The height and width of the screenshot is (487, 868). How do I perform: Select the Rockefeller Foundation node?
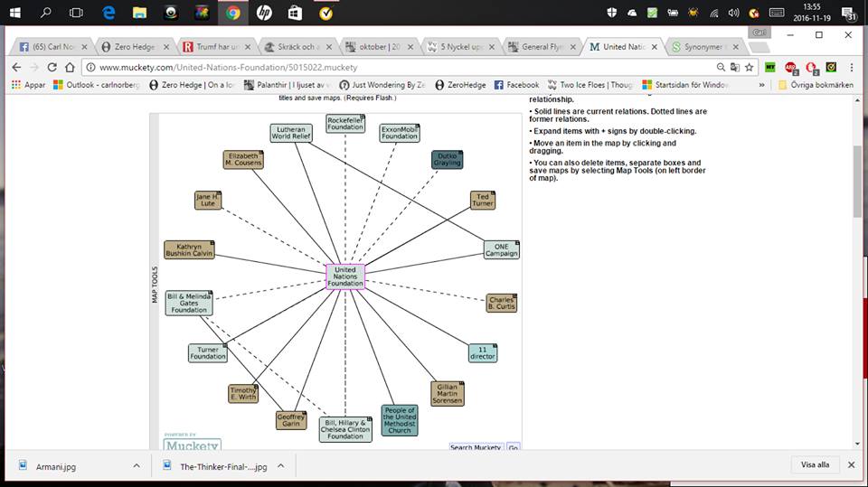(x=344, y=124)
